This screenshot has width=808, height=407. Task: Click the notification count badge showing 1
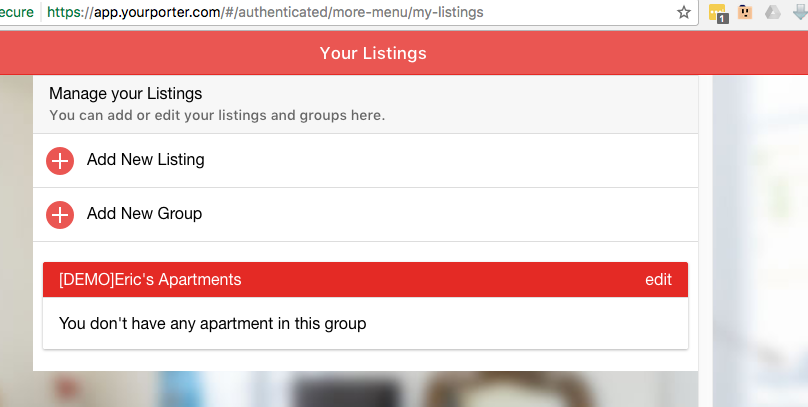point(722,19)
